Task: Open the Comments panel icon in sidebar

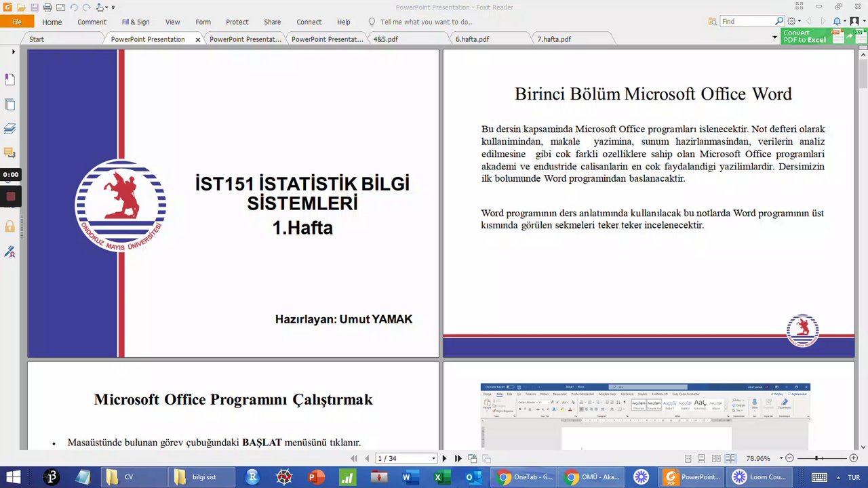Action: click(9, 153)
